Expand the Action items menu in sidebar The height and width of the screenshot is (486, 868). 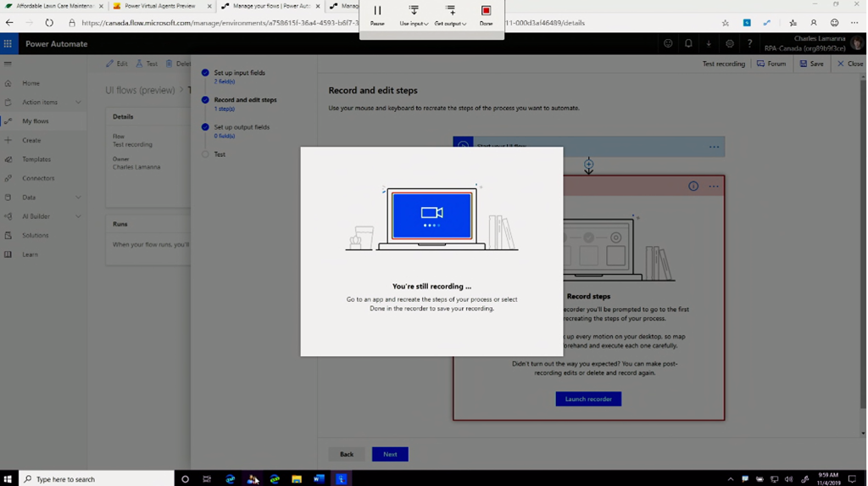coord(78,103)
